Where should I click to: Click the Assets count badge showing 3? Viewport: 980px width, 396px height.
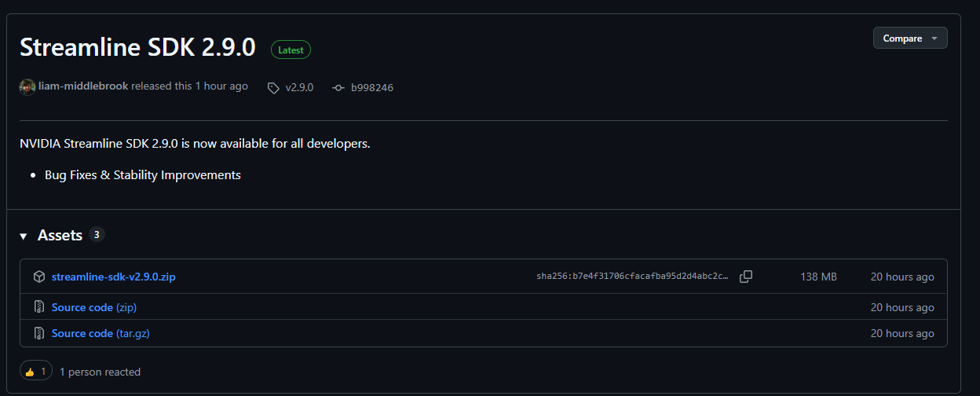point(97,234)
